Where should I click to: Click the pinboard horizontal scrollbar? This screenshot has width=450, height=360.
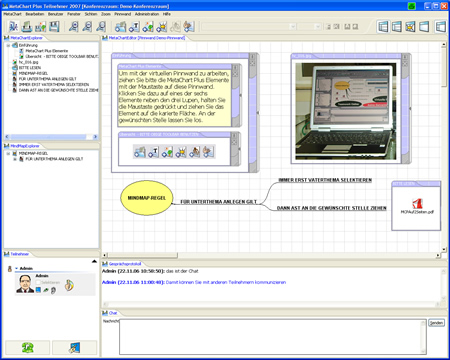pyautogui.click(x=271, y=255)
